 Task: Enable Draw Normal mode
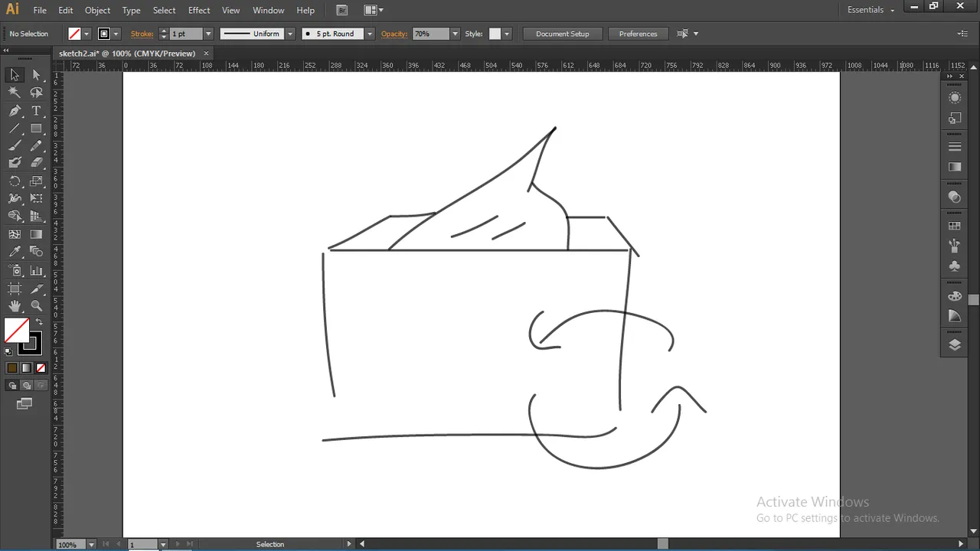[14, 386]
